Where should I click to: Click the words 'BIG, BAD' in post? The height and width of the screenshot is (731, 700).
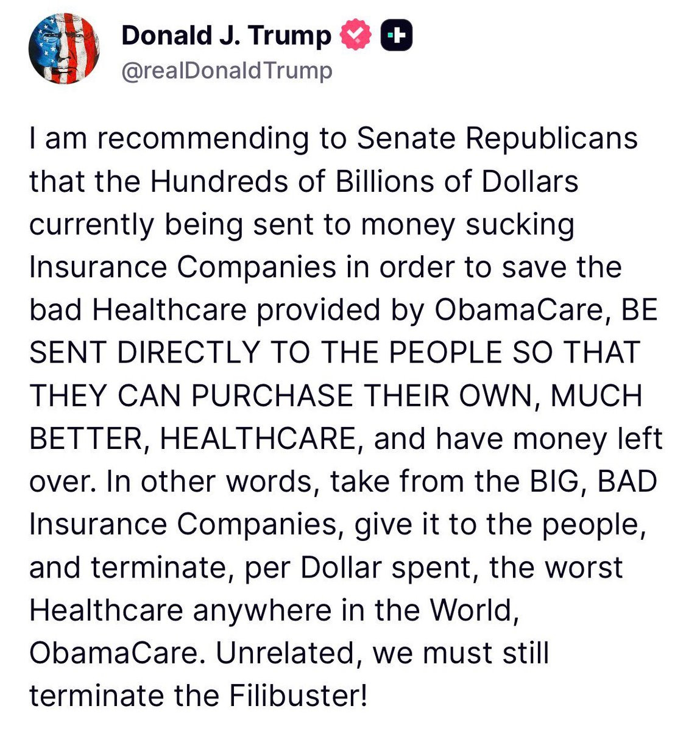pyautogui.click(x=593, y=482)
